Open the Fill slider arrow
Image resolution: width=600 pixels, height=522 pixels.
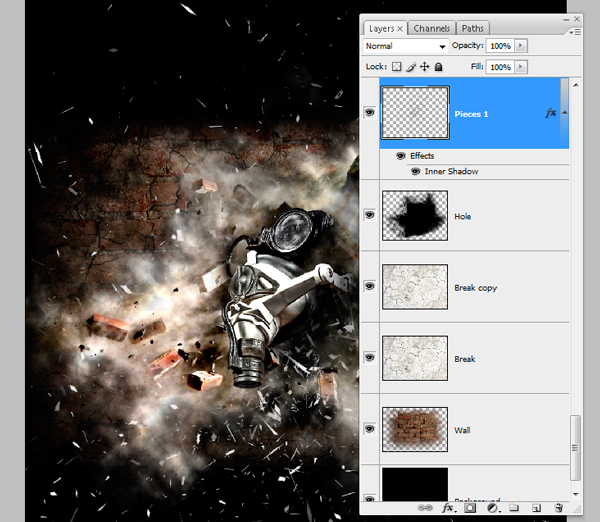(520, 67)
